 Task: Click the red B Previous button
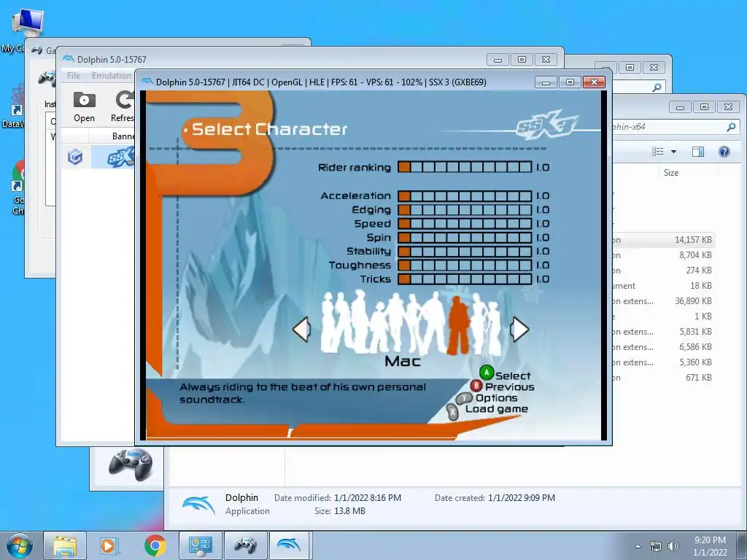click(x=476, y=386)
